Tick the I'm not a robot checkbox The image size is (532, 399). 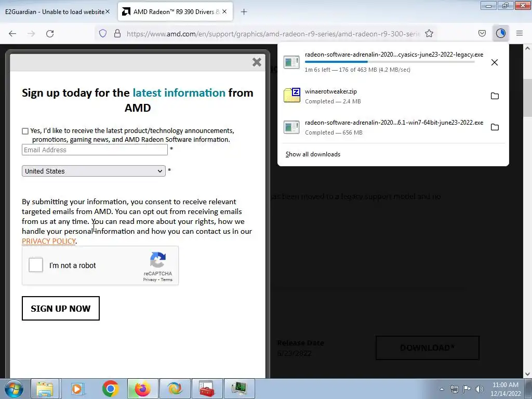tap(36, 265)
